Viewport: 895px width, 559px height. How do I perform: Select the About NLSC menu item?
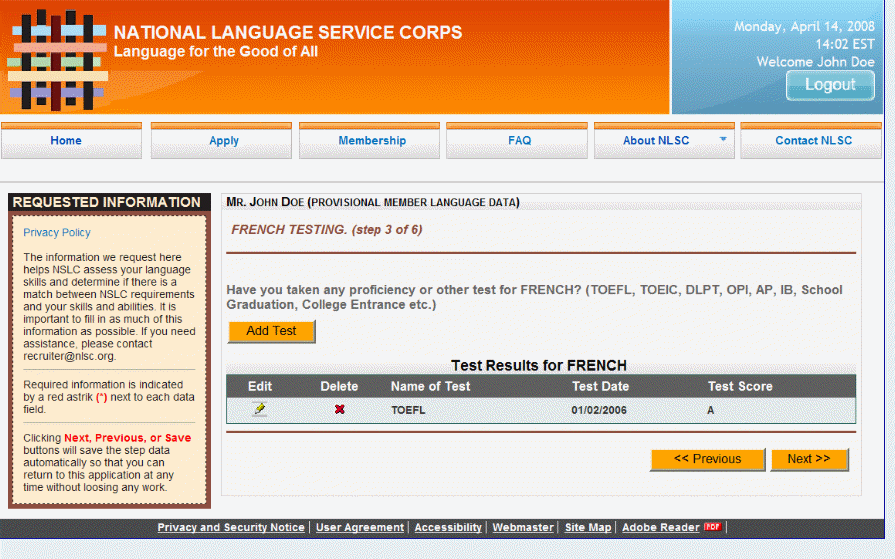[x=664, y=140]
